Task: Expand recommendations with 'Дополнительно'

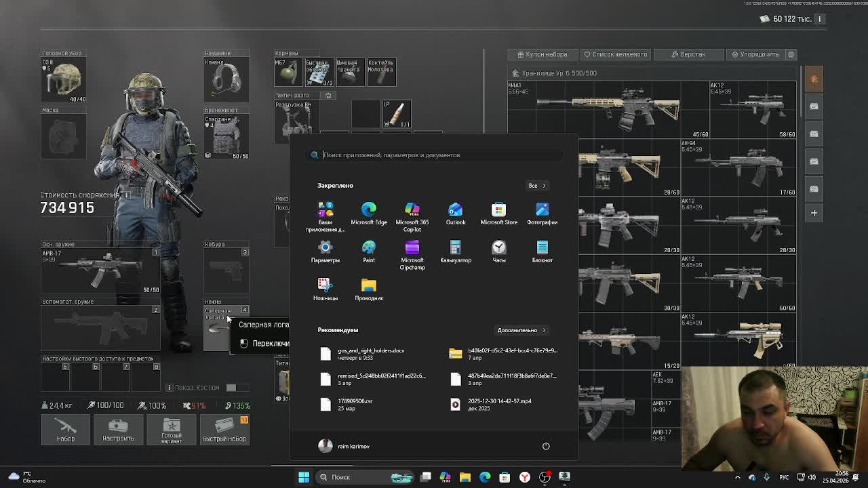Action: coord(521,330)
